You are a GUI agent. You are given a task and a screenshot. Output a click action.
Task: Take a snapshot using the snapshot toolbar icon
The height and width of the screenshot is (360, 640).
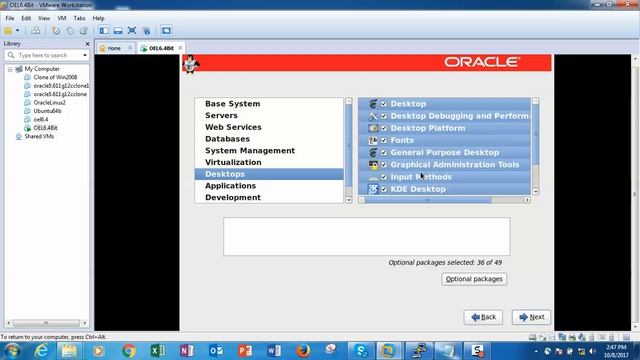tap(56, 31)
